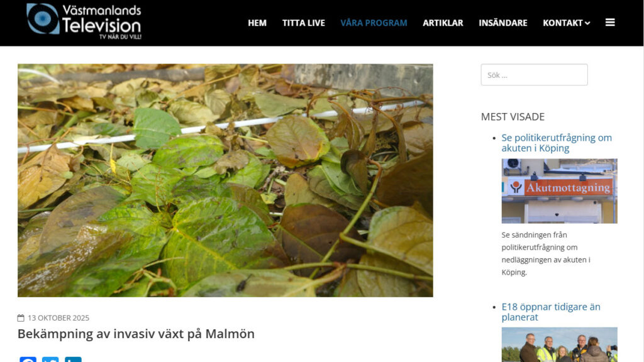Open the Artiklar menu item
This screenshot has height=362, width=644.
(443, 23)
